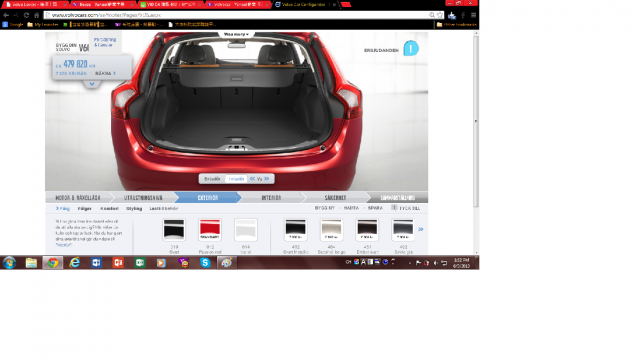Open the Utrustningsnivå step

[143, 198]
